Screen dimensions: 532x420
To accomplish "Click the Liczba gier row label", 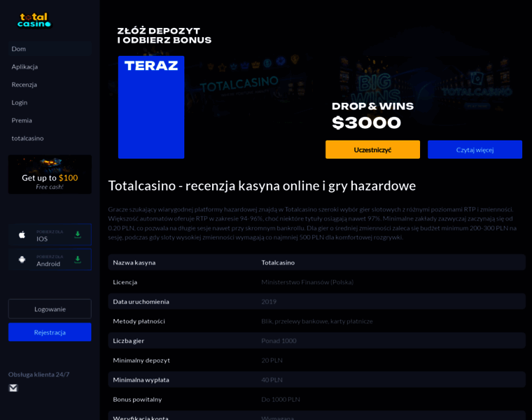I will click(x=128, y=341).
